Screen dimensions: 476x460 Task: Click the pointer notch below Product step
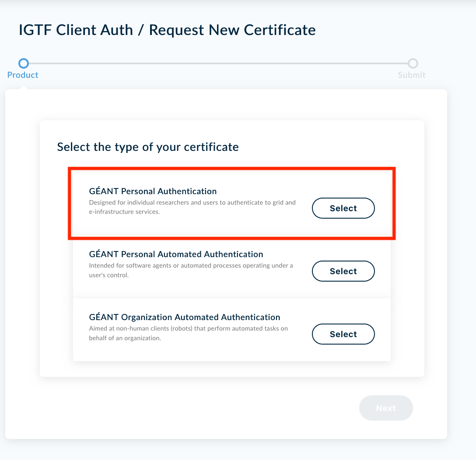pyautogui.click(x=24, y=87)
